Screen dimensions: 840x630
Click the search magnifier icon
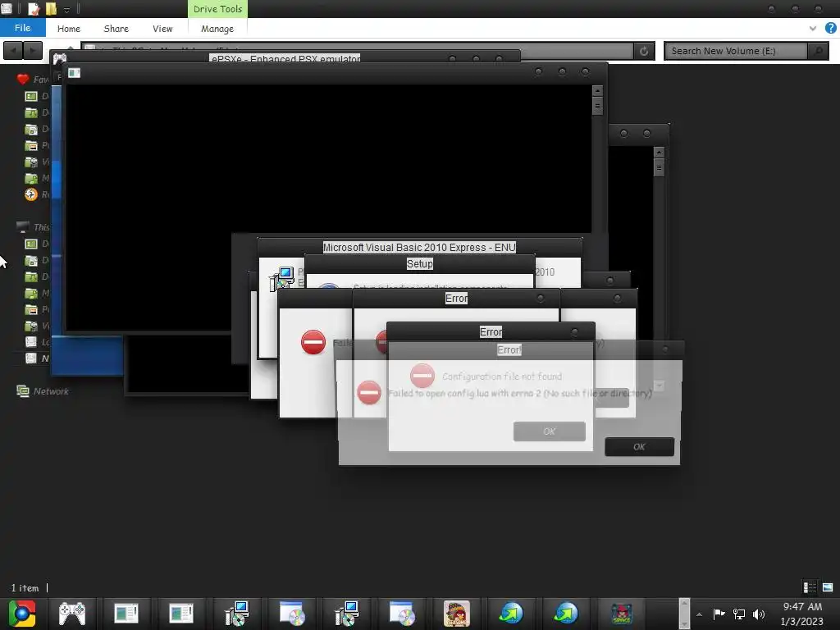point(818,51)
